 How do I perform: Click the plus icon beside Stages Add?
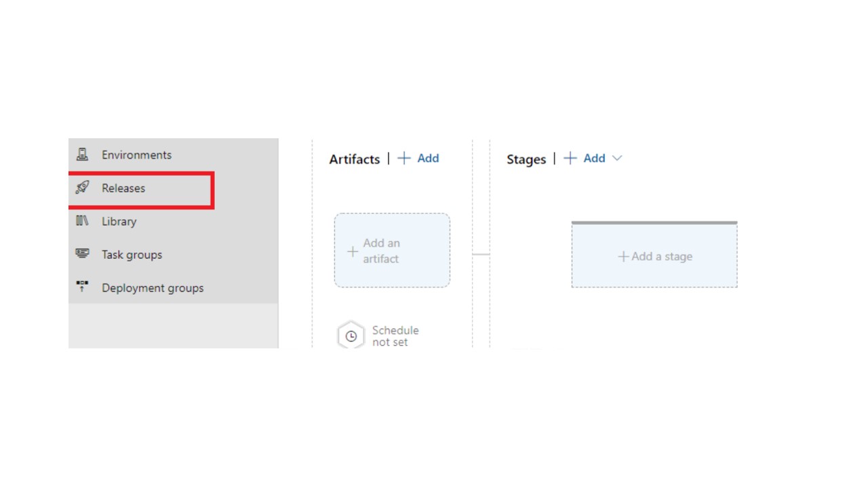click(x=570, y=158)
